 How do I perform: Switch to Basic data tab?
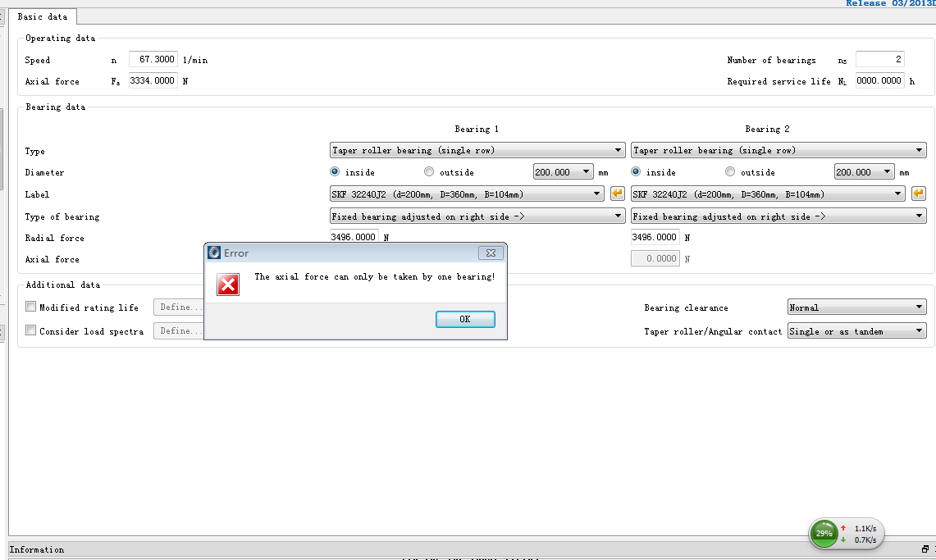click(43, 16)
